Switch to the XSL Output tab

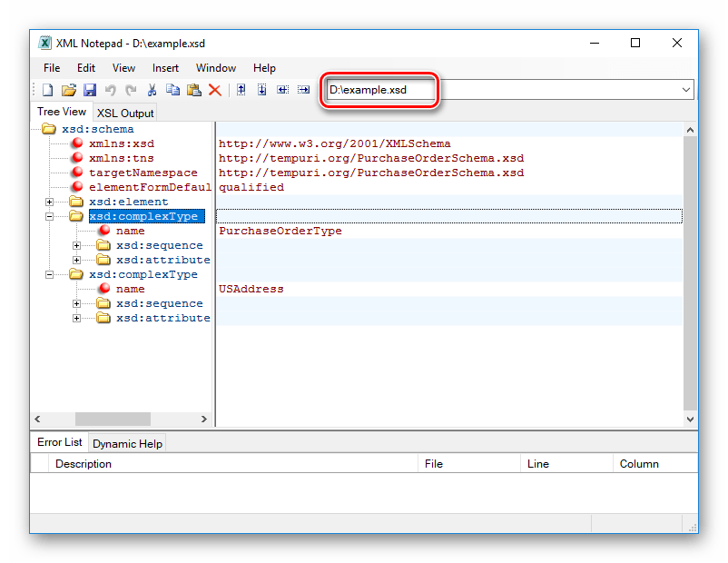(x=125, y=114)
